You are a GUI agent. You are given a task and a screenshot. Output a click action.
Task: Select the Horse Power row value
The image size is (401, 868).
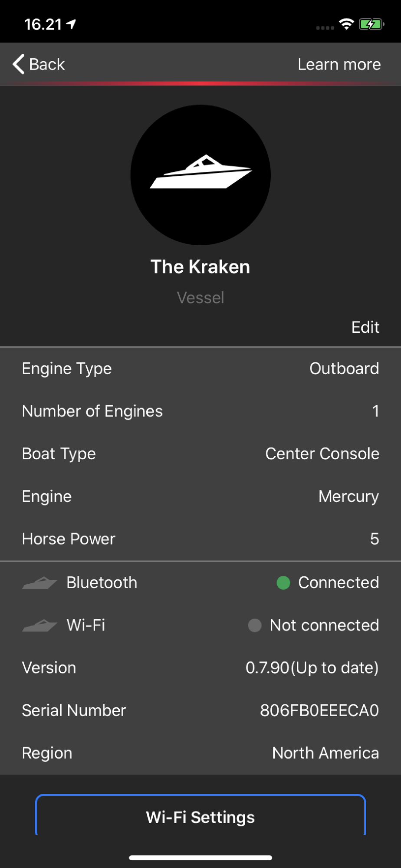(x=374, y=539)
